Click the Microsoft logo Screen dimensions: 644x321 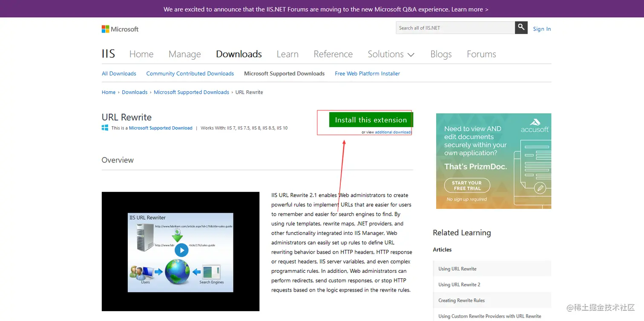pos(120,29)
